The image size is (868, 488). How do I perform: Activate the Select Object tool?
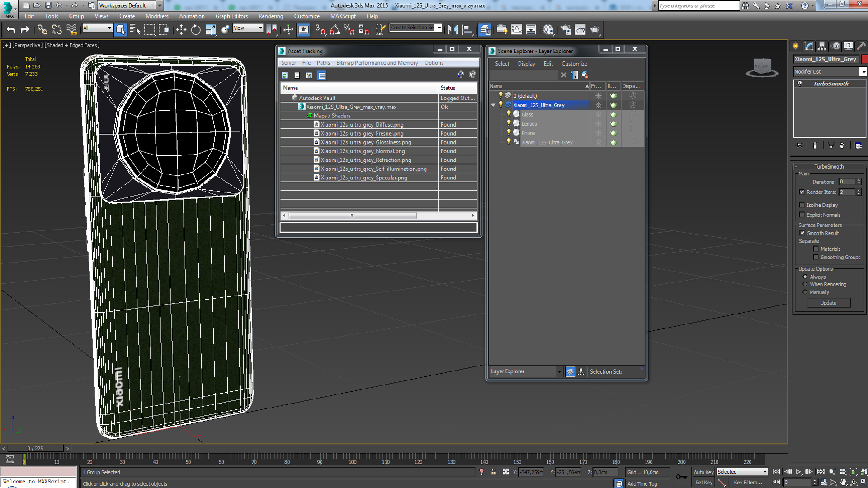120,30
